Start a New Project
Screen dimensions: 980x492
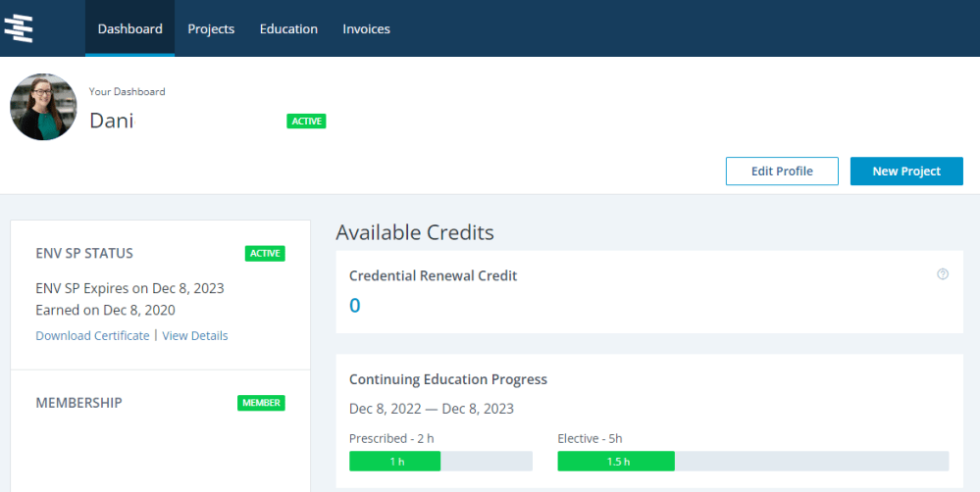905,171
